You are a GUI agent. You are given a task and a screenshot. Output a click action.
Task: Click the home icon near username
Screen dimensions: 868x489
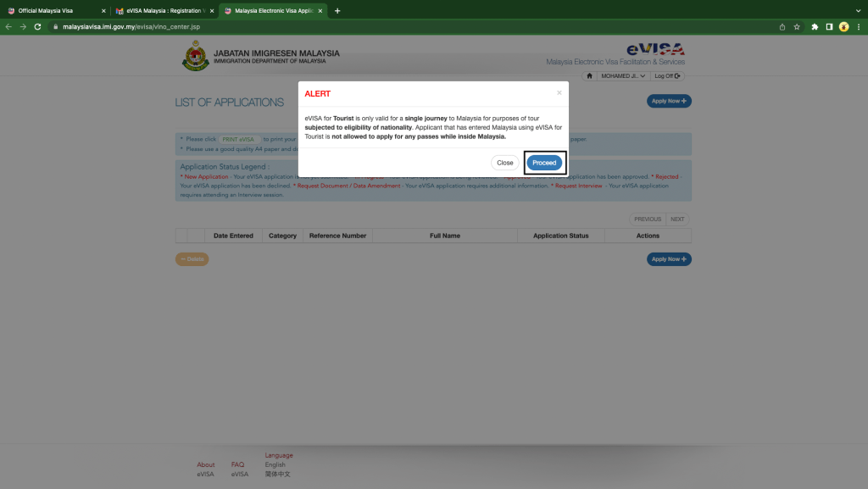tap(589, 75)
